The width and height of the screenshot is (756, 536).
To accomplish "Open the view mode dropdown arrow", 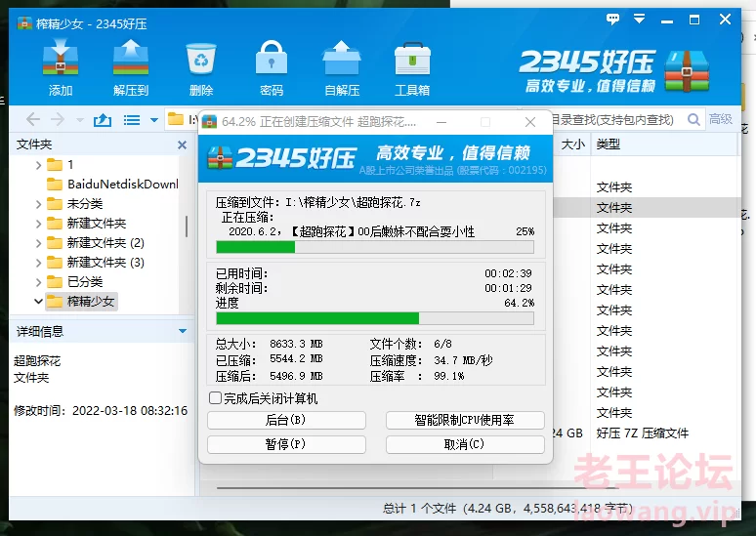I will point(154,120).
